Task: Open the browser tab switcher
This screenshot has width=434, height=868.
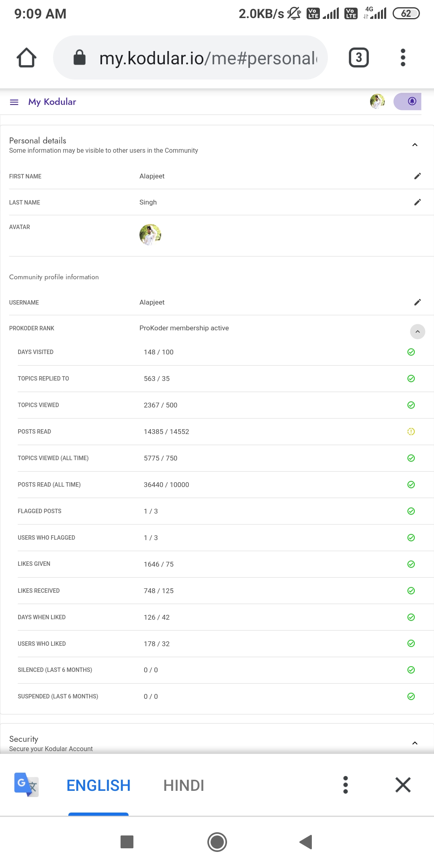Action: 358,57
